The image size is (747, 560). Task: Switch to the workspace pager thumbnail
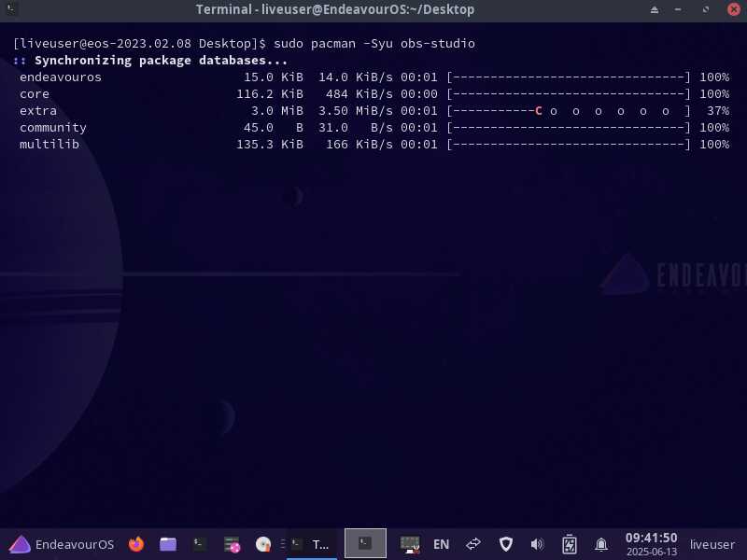(365, 543)
